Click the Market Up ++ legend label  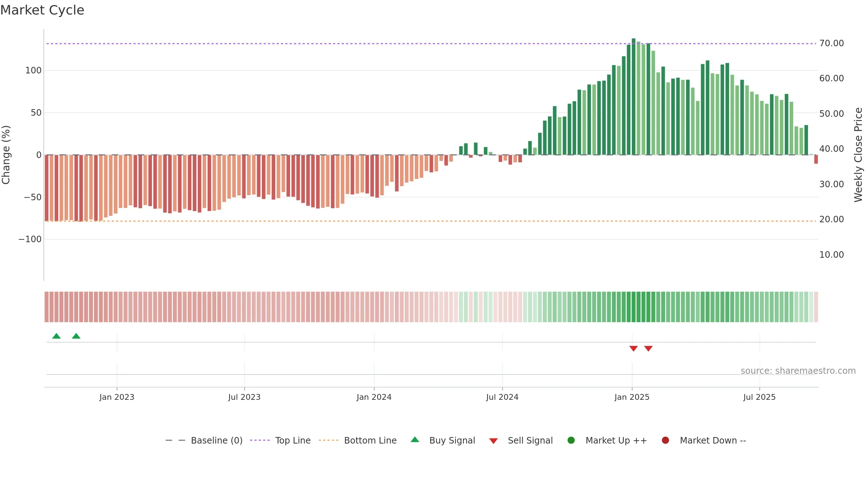[x=616, y=440]
